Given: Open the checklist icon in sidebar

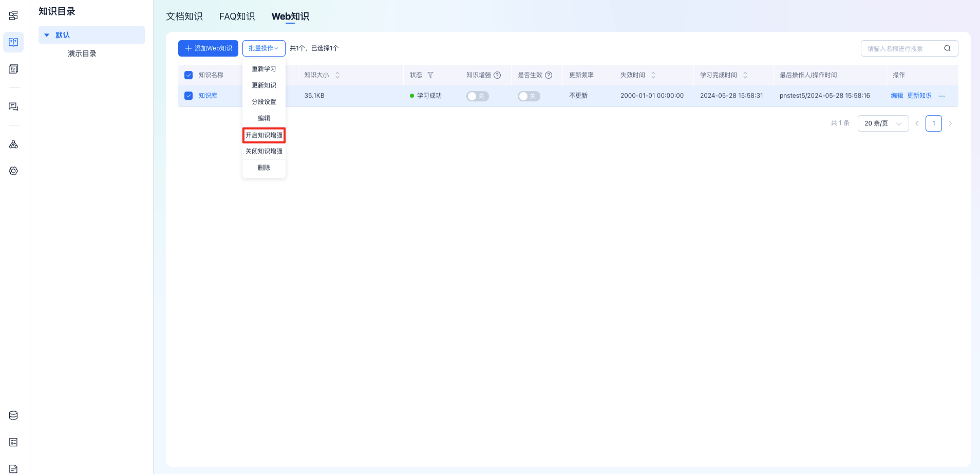Looking at the screenshot, I should pyautogui.click(x=13, y=442).
